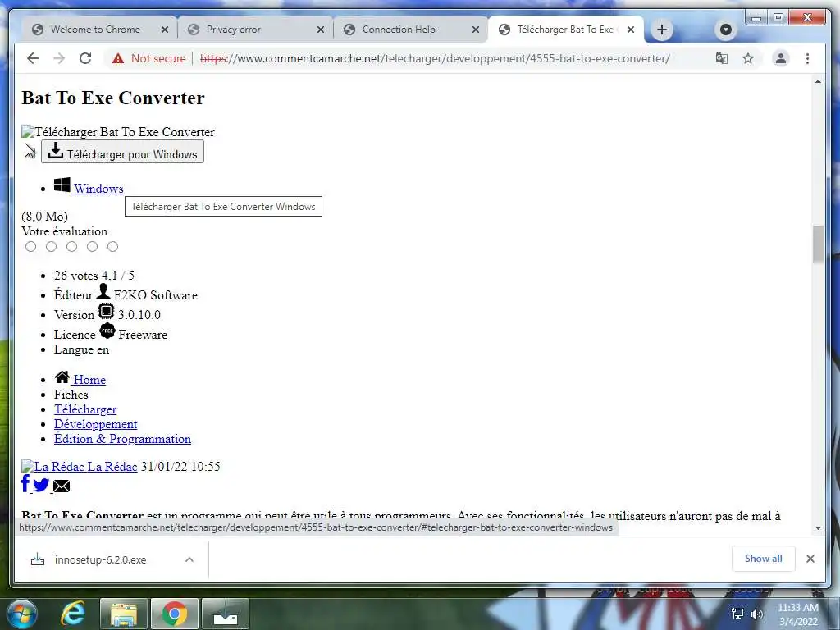The image size is (840, 630).
Task: Click the F2KO Software editor text
Action: [x=155, y=295]
